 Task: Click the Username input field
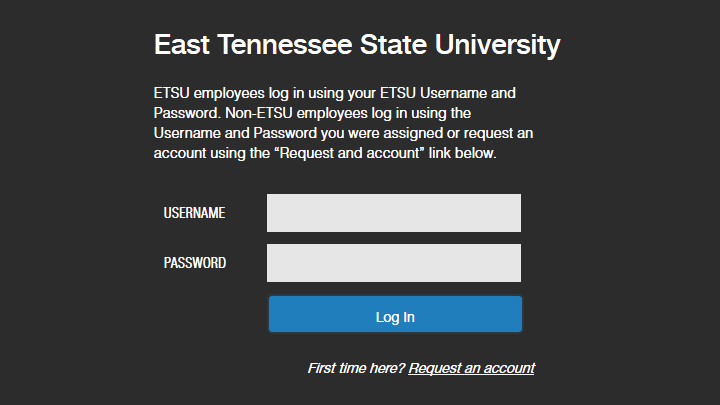[x=394, y=213]
